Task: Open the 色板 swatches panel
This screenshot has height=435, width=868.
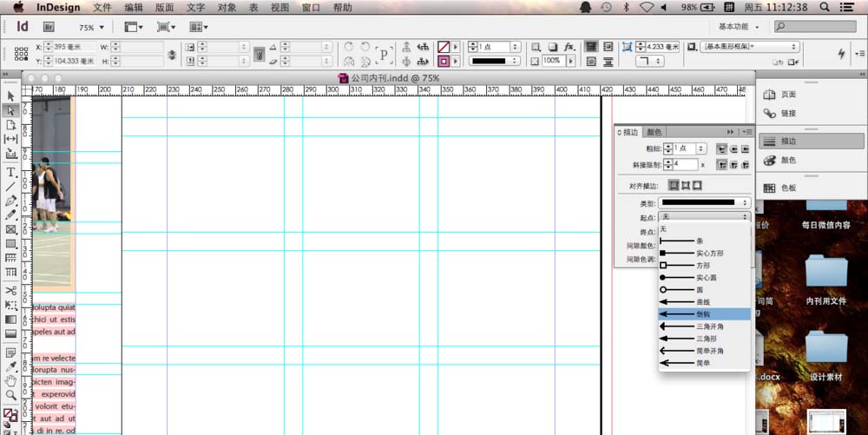Action: pos(788,188)
